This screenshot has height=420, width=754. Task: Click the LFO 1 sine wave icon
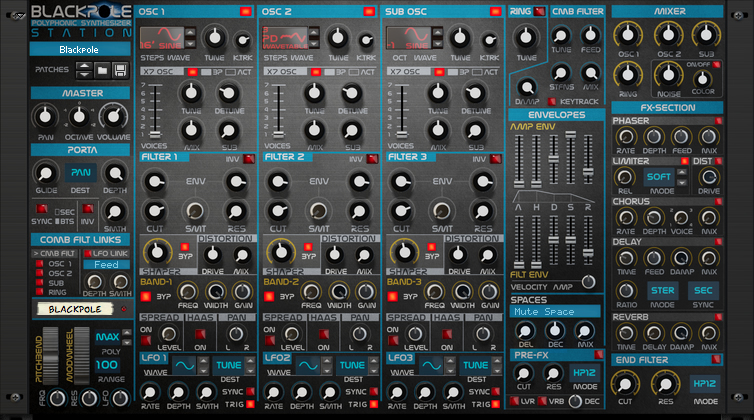[x=185, y=366]
